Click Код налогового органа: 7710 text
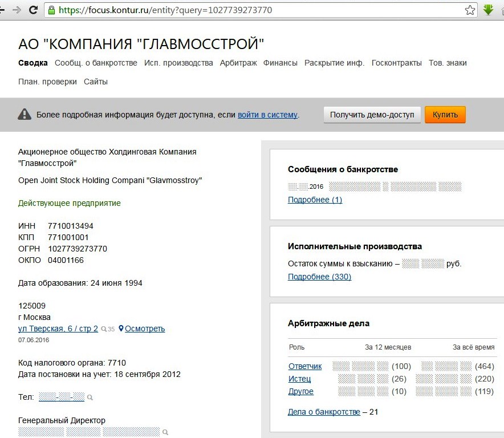 [72, 363]
